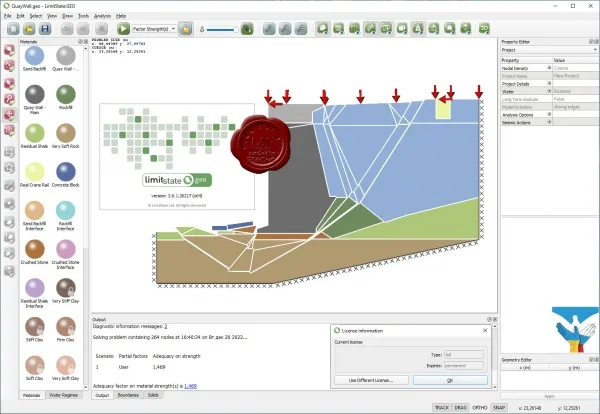Viewport: 600px width, 414px height.
Task: Click the green Solve play button
Action: (123, 29)
